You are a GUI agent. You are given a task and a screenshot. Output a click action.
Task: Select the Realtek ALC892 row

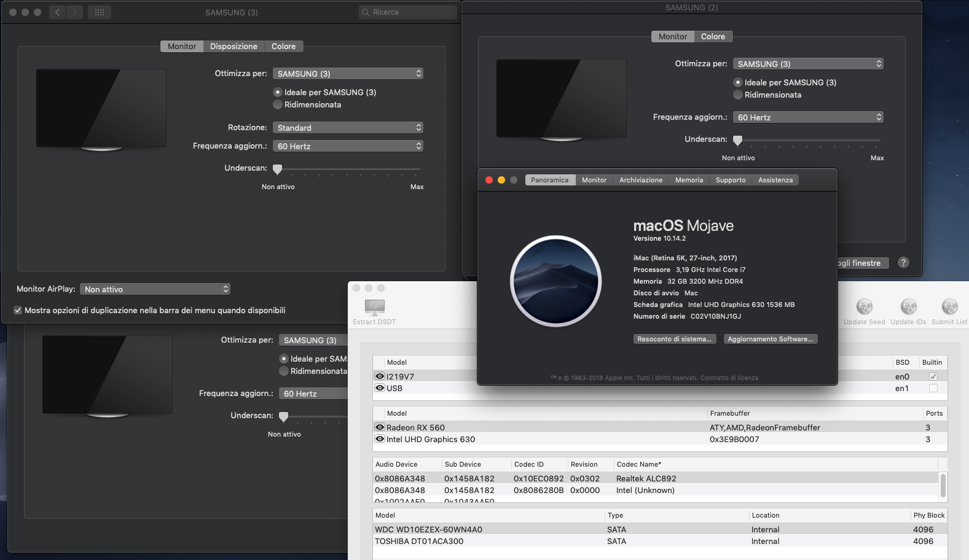point(656,478)
